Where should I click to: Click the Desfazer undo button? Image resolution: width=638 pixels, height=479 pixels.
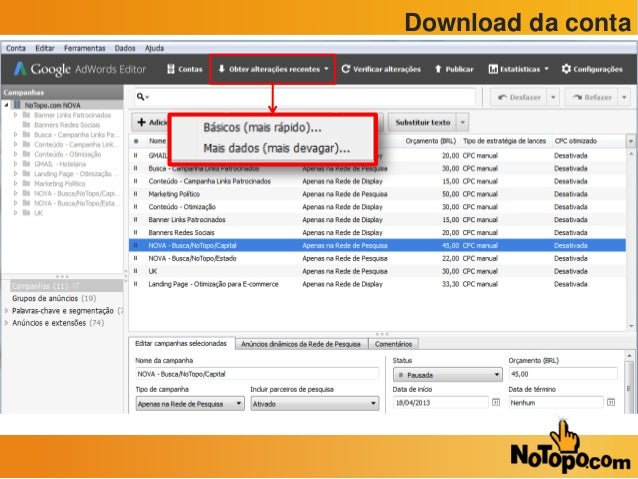coord(520,97)
